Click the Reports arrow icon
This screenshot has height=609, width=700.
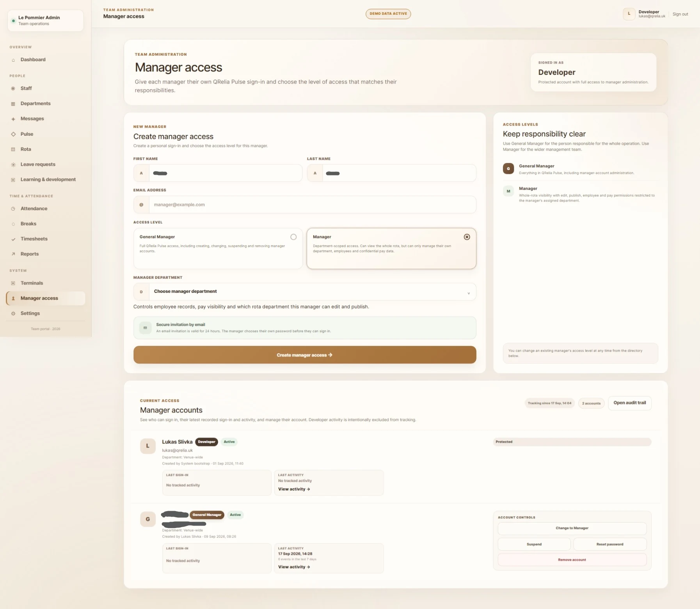tap(13, 254)
